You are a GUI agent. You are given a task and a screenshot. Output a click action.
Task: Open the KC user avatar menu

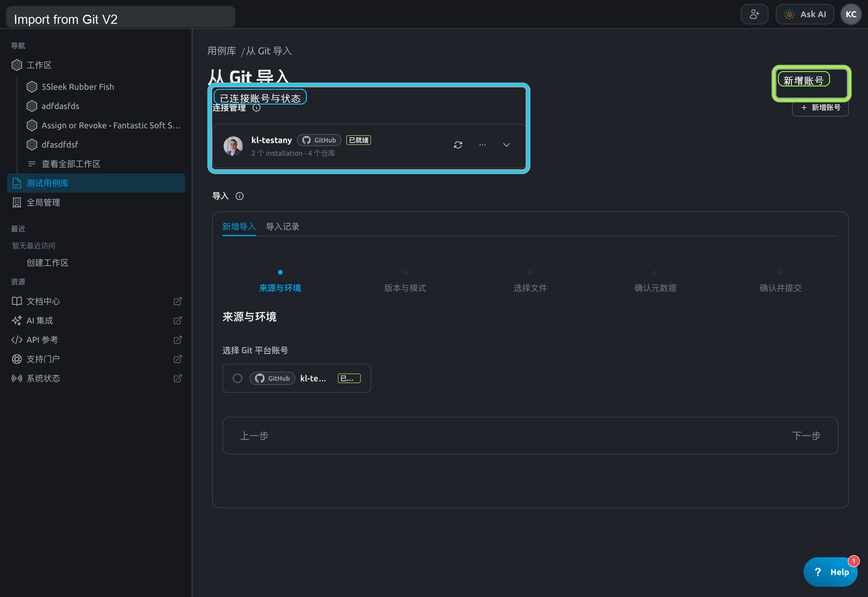(x=851, y=14)
